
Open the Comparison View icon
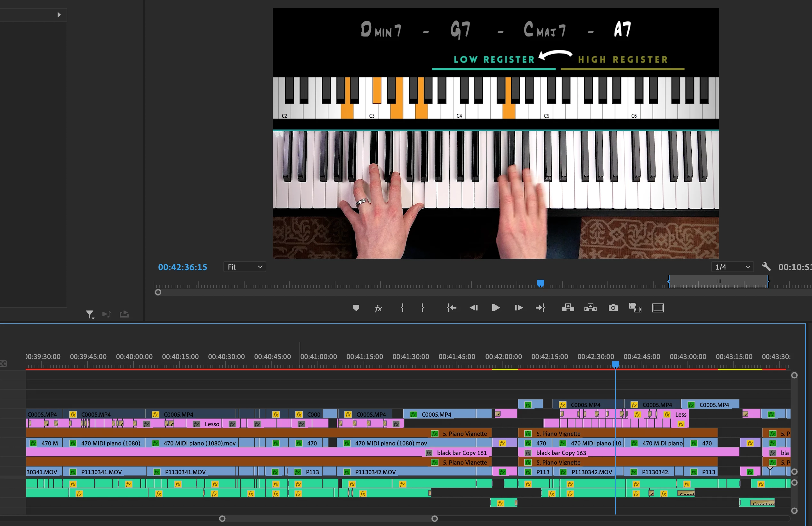pos(635,308)
